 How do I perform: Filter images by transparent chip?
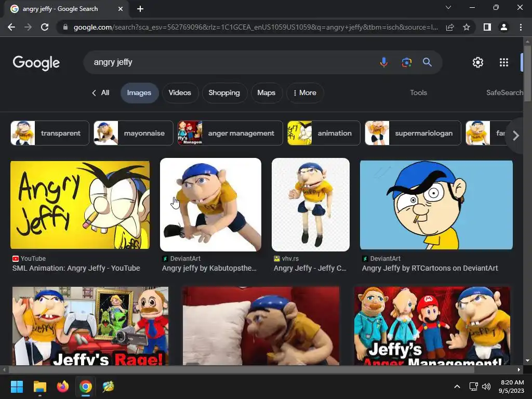click(50, 133)
